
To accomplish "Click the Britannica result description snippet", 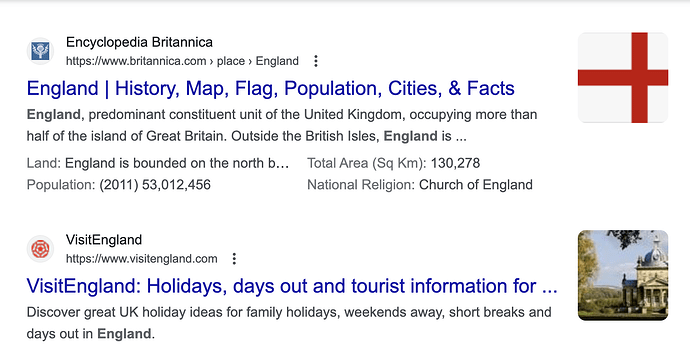I will coord(282,125).
